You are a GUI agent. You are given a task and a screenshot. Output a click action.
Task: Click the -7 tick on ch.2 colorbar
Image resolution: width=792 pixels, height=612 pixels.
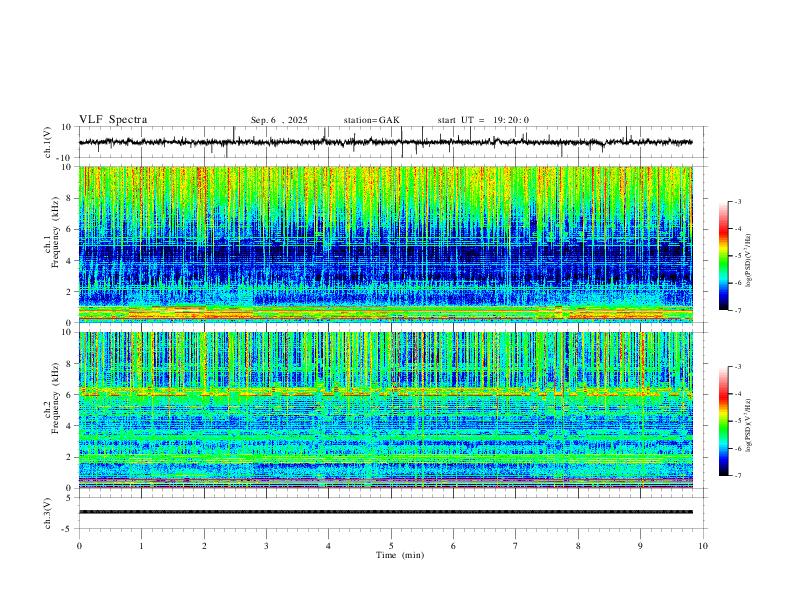pyautogui.click(x=737, y=475)
